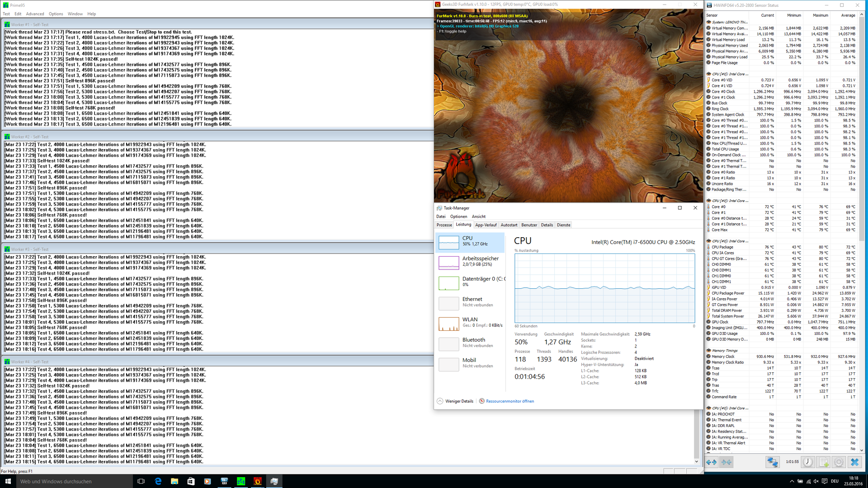Screen dimensions: 868x488
Task: Click battery/power tray icon
Action: pyautogui.click(x=800, y=481)
